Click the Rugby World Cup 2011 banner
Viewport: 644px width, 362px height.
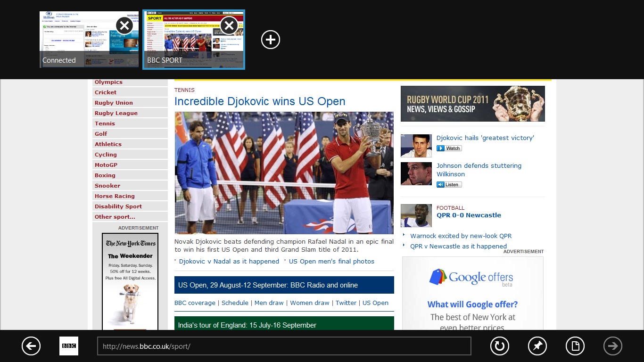(473, 104)
